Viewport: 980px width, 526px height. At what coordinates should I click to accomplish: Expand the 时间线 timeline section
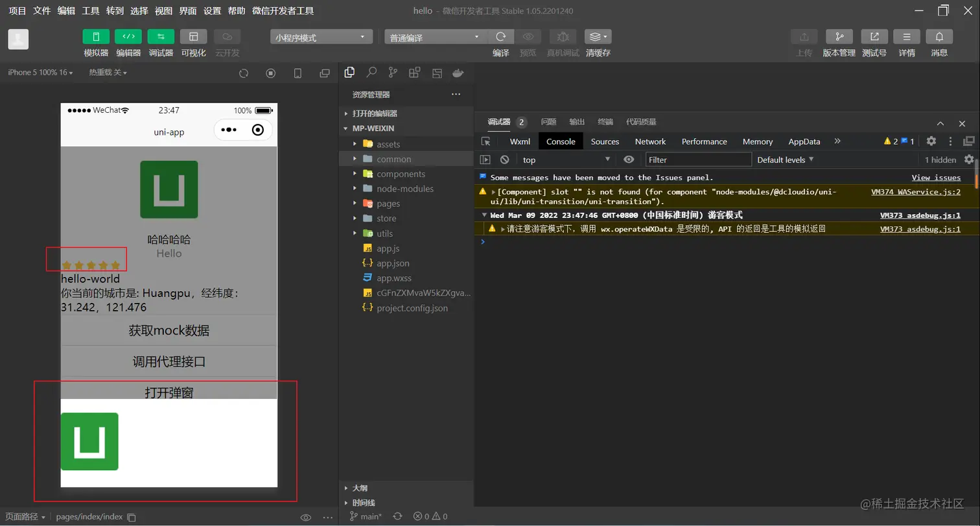[x=406, y=503]
